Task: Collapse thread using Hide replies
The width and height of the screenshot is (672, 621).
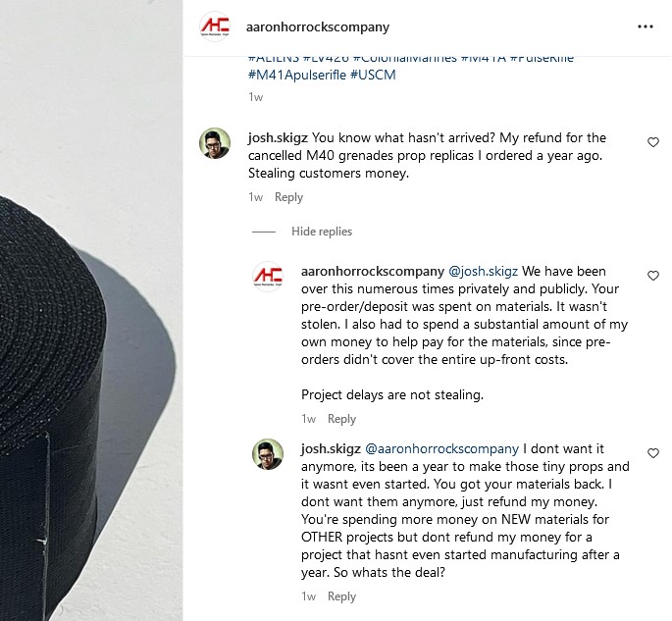Action: pos(322,232)
